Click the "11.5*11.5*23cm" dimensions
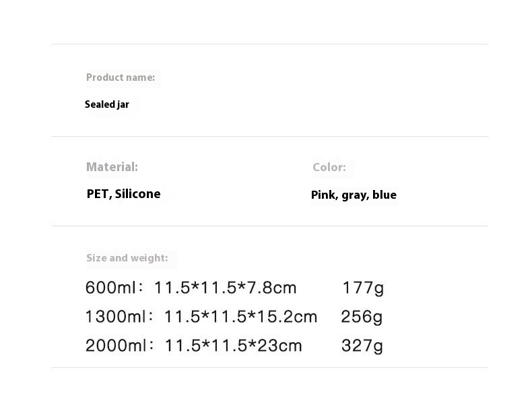532x413 pixels. click(x=233, y=346)
